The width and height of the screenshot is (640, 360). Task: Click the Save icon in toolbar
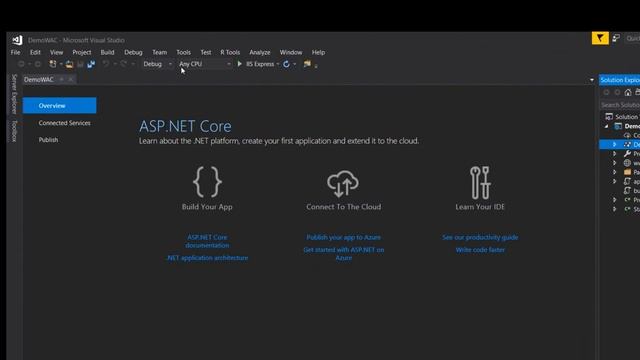tap(80, 64)
